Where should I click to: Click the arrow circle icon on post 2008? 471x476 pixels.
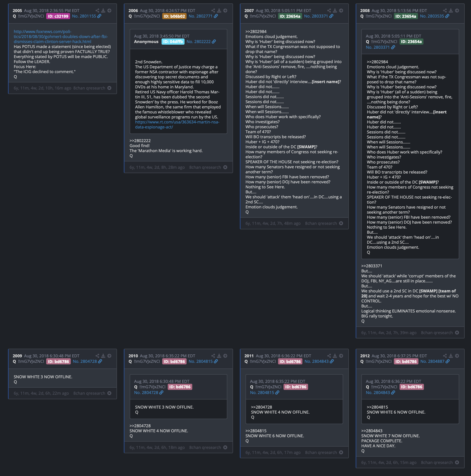coord(457,11)
